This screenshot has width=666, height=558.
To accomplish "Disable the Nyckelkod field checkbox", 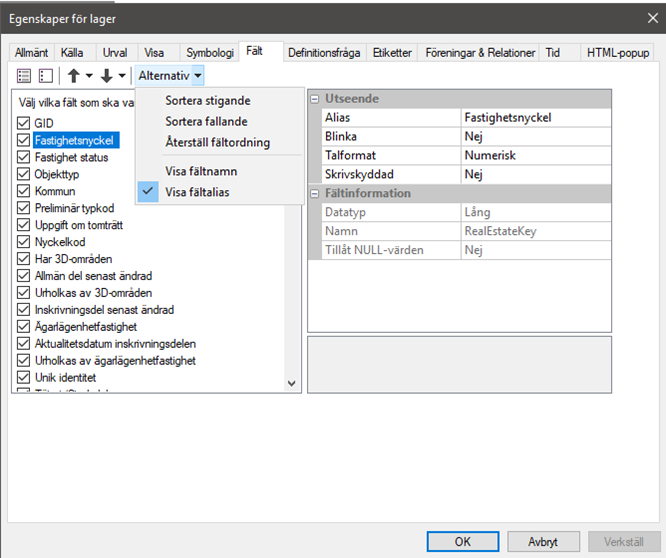I will 23,242.
